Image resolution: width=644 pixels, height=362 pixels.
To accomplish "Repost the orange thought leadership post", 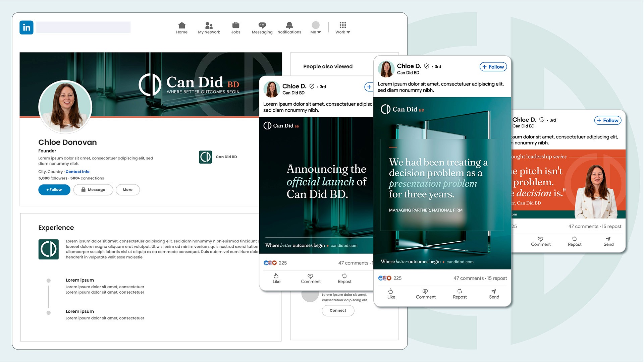I will point(575,241).
